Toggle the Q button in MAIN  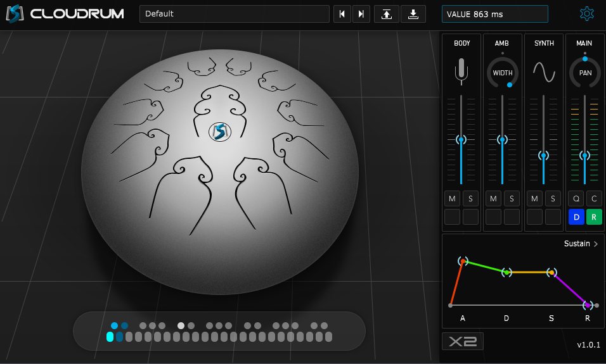coord(576,198)
